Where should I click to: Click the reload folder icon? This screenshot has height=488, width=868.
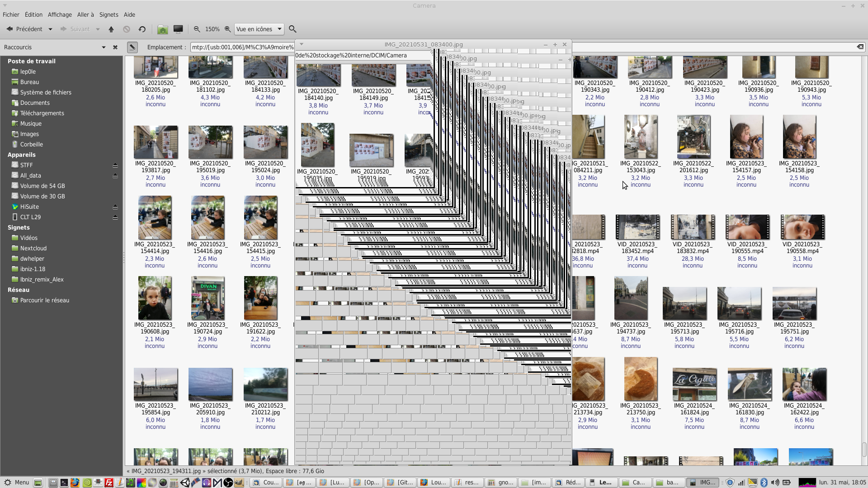[142, 29]
